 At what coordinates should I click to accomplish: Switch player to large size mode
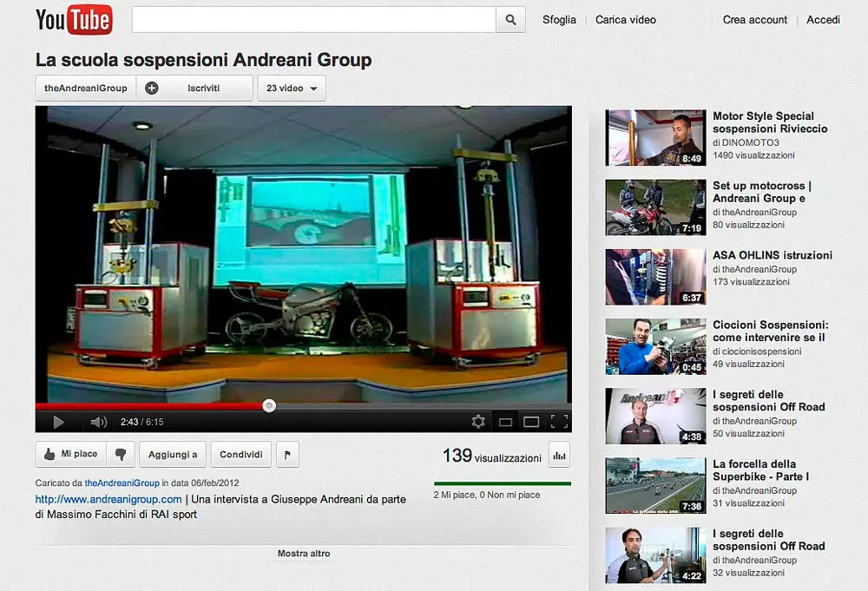coord(531,423)
